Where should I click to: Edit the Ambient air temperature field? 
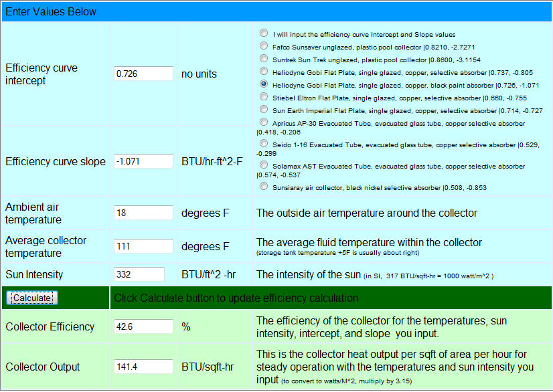pyautogui.click(x=143, y=213)
